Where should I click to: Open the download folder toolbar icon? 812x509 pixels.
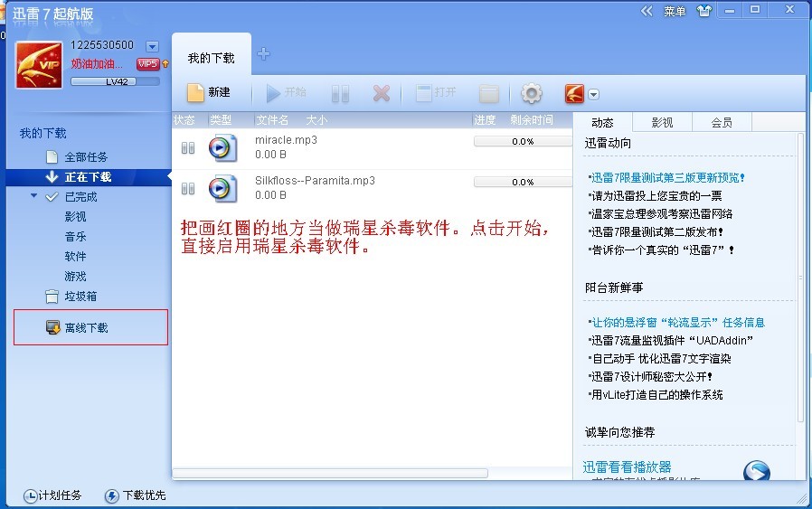[x=489, y=94]
